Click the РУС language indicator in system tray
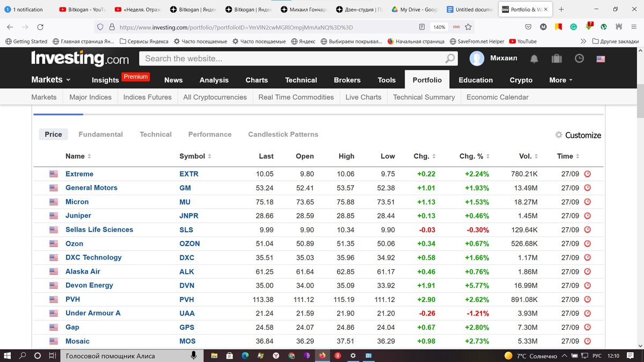 pyautogui.click(x=597, y=356)
